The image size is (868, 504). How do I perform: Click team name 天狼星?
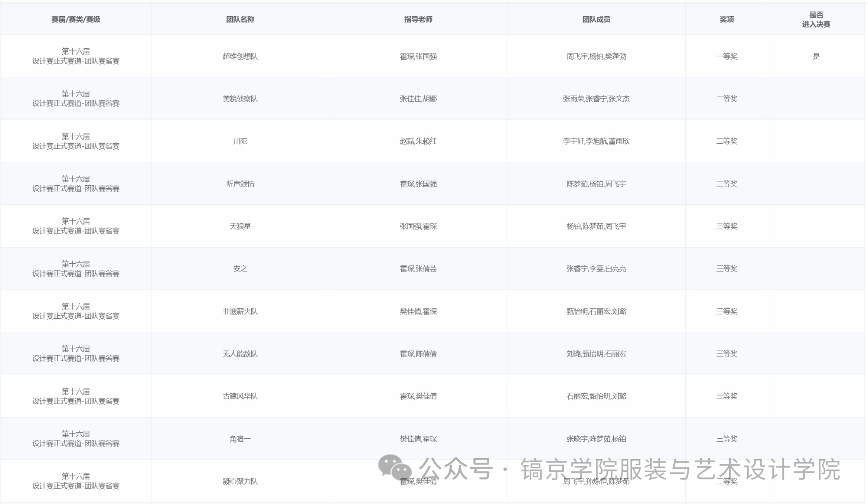240,226
